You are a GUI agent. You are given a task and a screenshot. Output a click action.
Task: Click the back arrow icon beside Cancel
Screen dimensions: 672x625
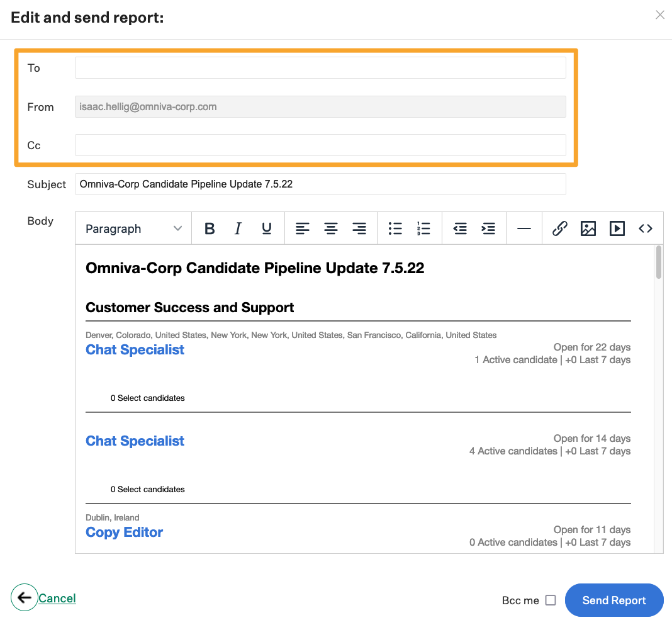pyautogui.click(x=25, y=597)
